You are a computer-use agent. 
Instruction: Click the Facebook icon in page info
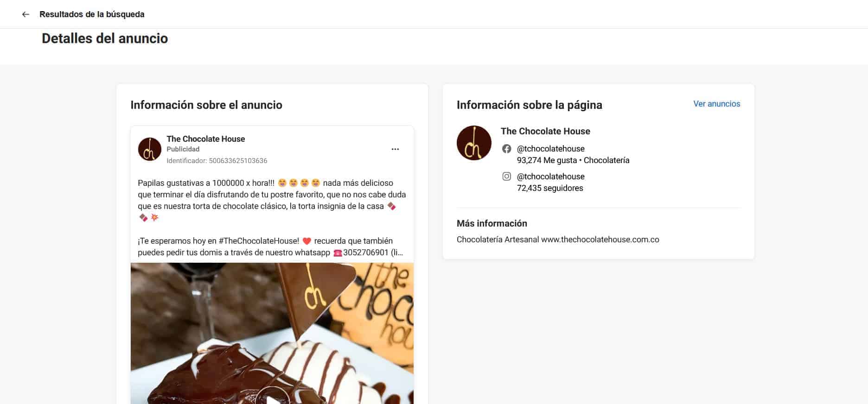(507, 149)
